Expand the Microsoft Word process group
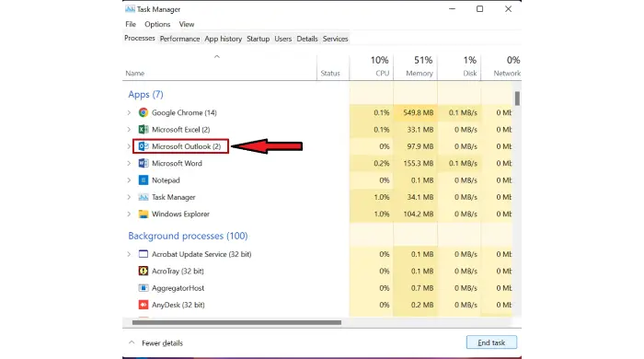This screenshot has width=644, height=359. [x=129, y=163]
